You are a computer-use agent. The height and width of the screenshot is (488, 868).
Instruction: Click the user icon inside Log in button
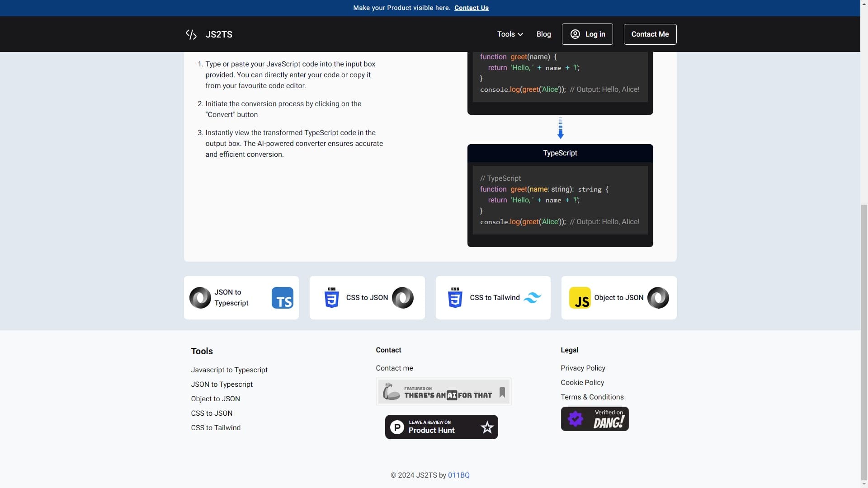(576, 34)
